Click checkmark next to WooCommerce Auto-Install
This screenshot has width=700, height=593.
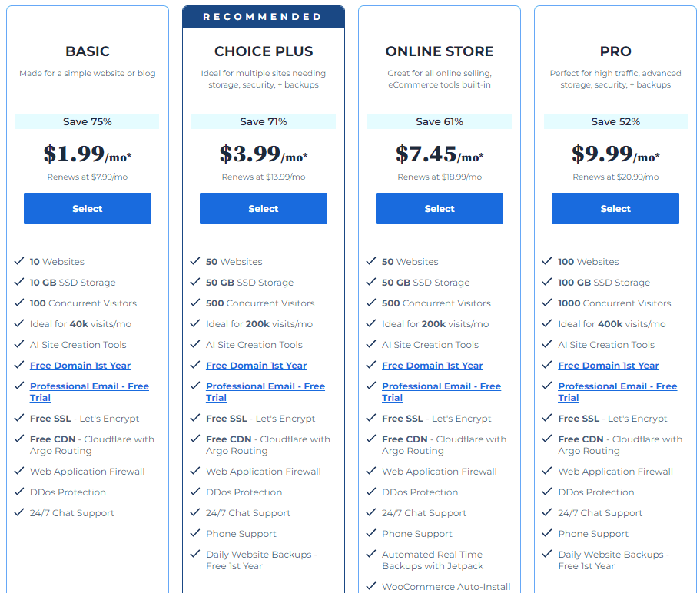[370, 586]
